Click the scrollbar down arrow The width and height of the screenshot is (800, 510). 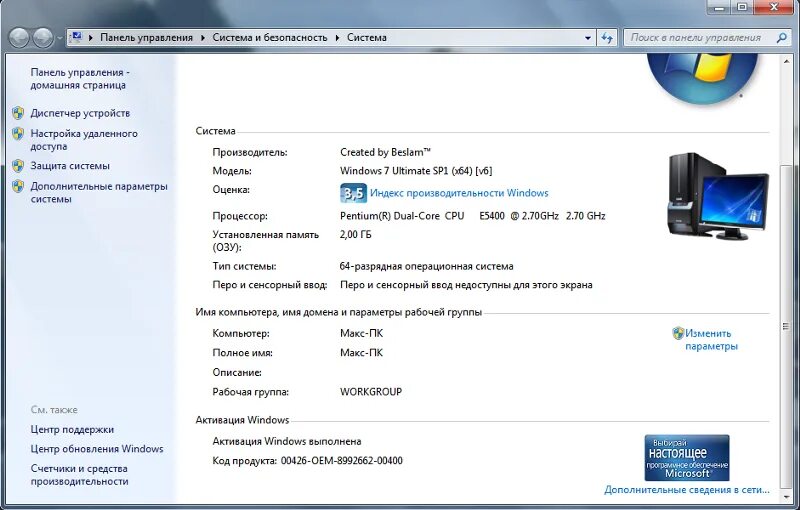(786, 497)
